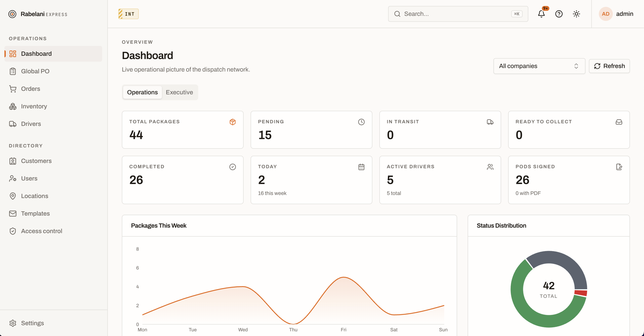
Task: Click the Friday peak on the line chart
Action: (343, 277)
